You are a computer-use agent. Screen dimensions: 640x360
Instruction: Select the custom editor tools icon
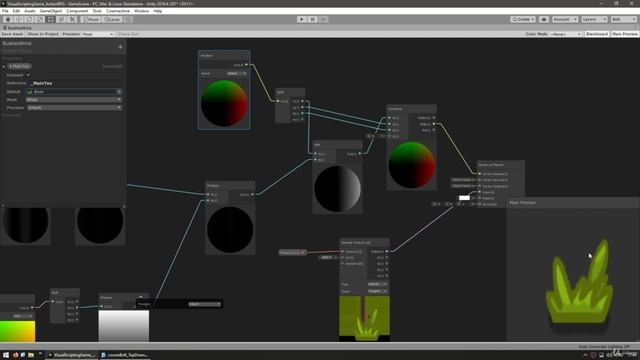coord(72,19)
